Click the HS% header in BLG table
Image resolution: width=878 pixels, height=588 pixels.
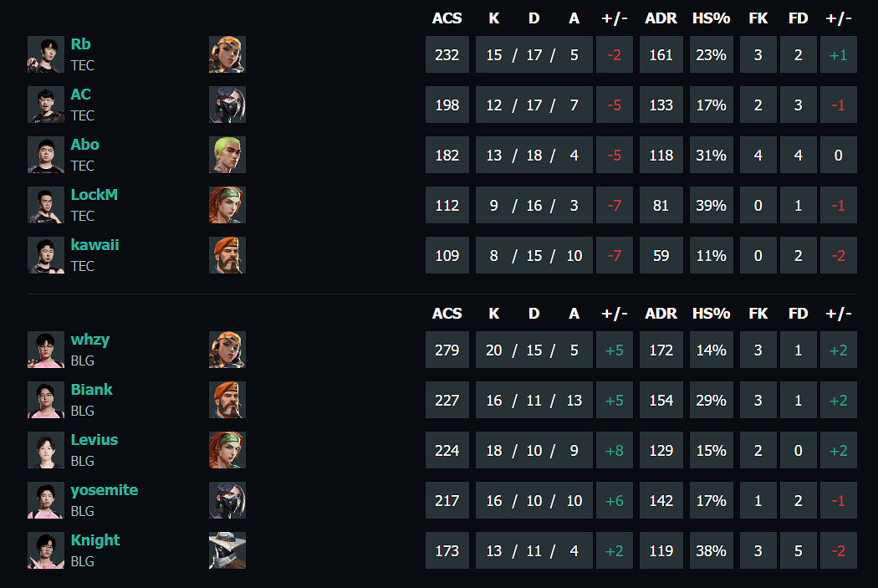tap(711, 314)
